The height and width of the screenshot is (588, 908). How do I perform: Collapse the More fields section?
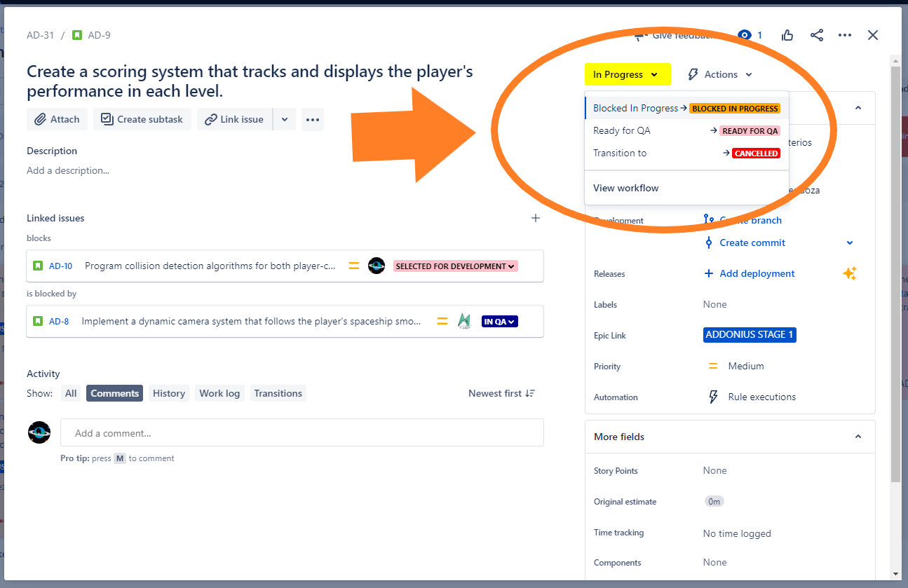(x=858, y=437)
